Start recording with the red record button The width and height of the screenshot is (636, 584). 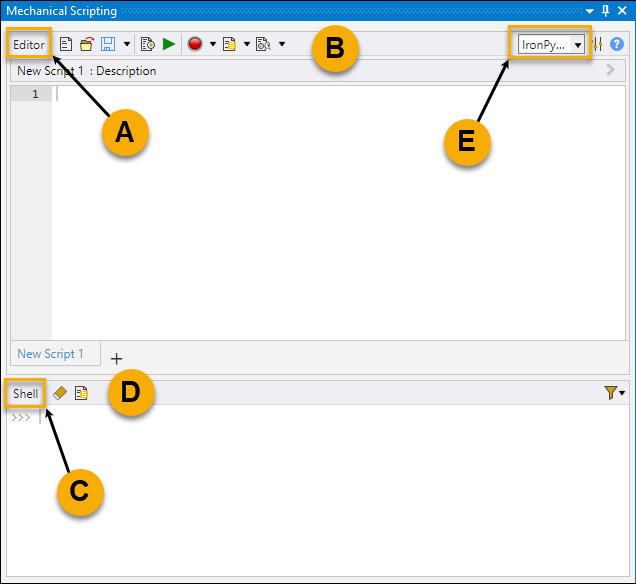coord(195,44)
